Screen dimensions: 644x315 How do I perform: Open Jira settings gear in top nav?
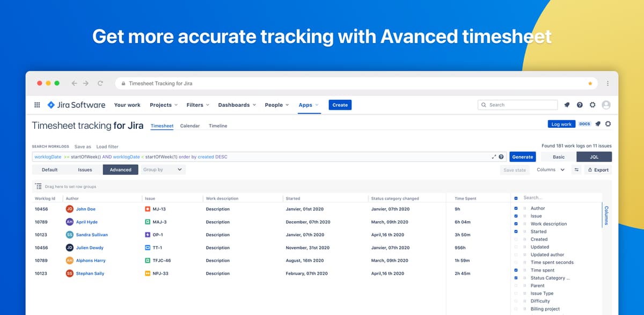tap(592, 105)
